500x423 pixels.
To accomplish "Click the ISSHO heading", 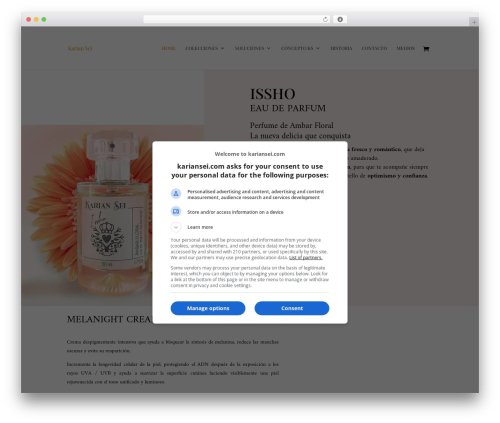I will [273, 94].
